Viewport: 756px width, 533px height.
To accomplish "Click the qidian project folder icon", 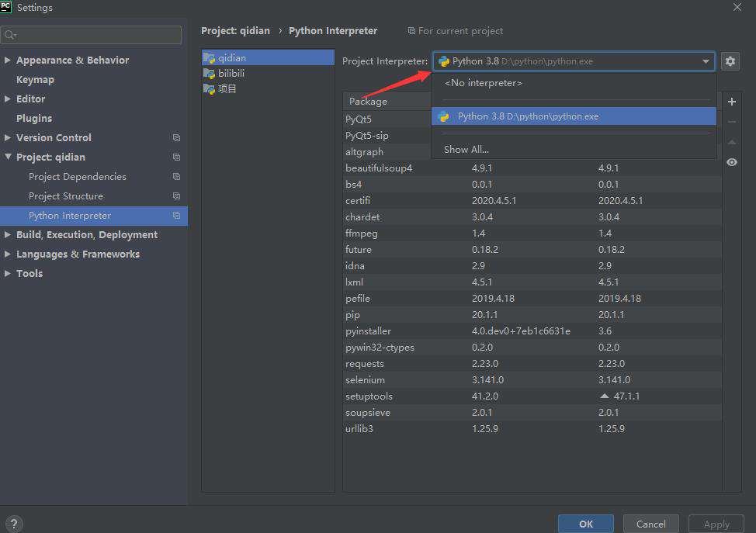I will (209, 58).
